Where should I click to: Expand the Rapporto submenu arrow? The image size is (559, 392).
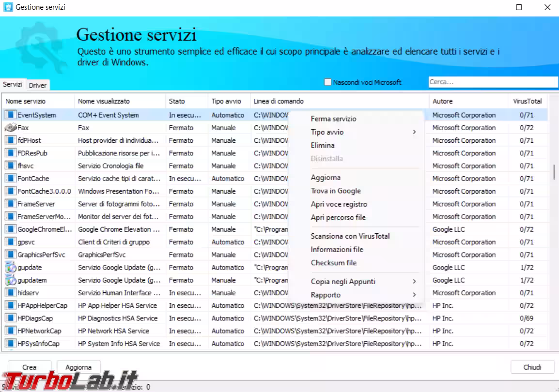click(x=414, y=295)
